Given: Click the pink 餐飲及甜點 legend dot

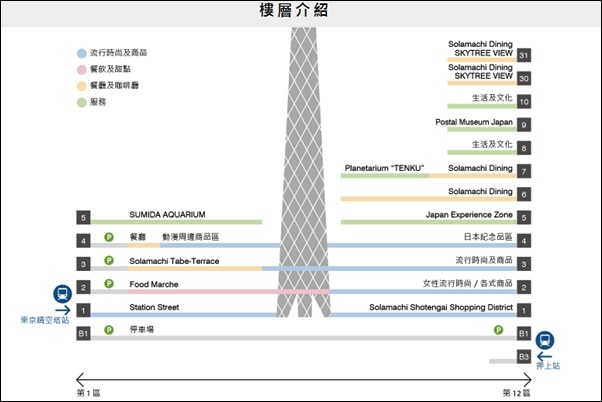Looking at the screenshot, I should coord(81,70).
